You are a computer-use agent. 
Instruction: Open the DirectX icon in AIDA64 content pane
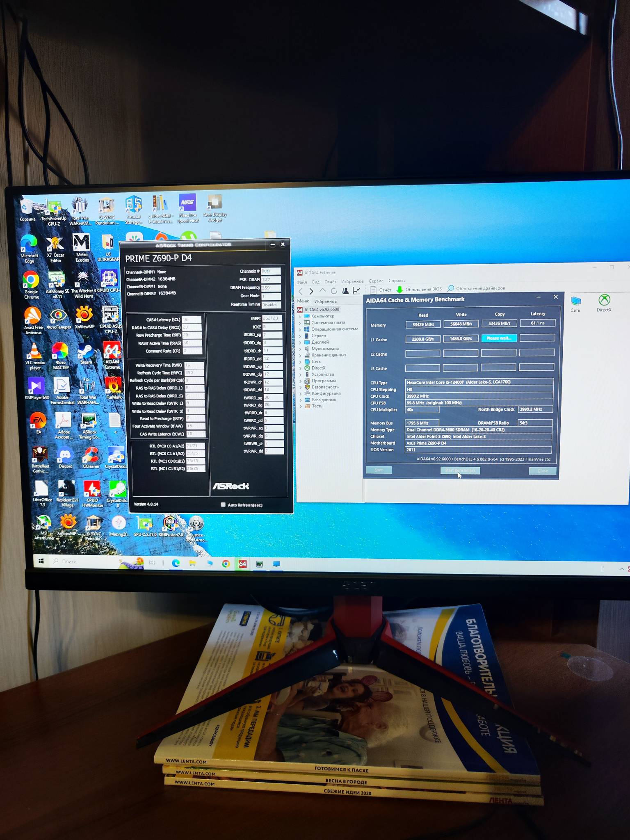(x=604, y=304)
